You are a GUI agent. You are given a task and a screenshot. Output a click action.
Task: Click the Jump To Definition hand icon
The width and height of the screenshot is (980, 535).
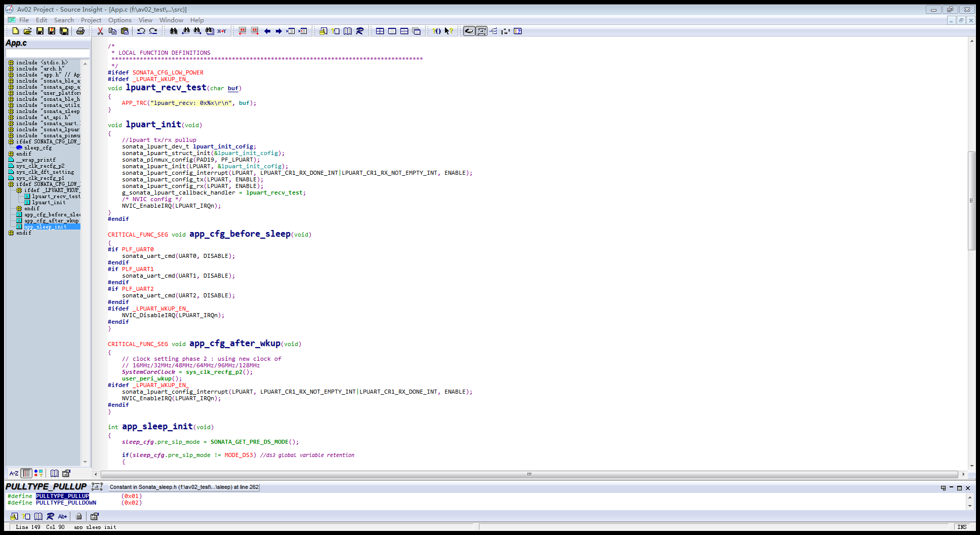tap(323, 31)
